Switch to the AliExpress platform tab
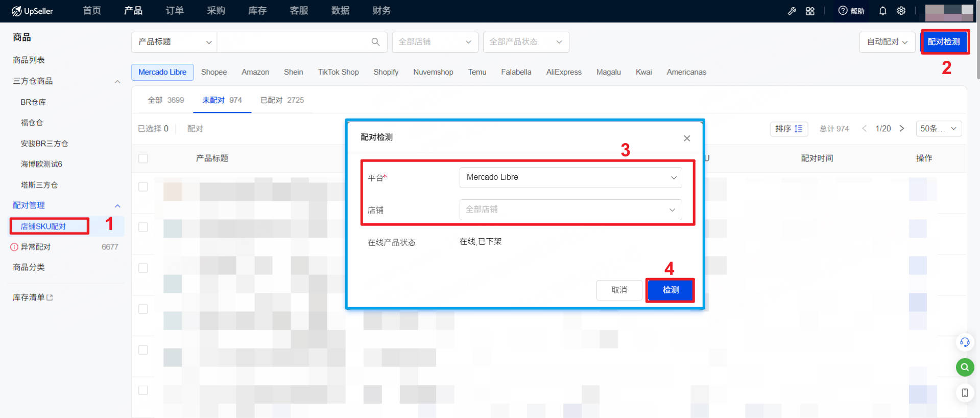Viewport: 980px width, 418px height. pos(564,72)
